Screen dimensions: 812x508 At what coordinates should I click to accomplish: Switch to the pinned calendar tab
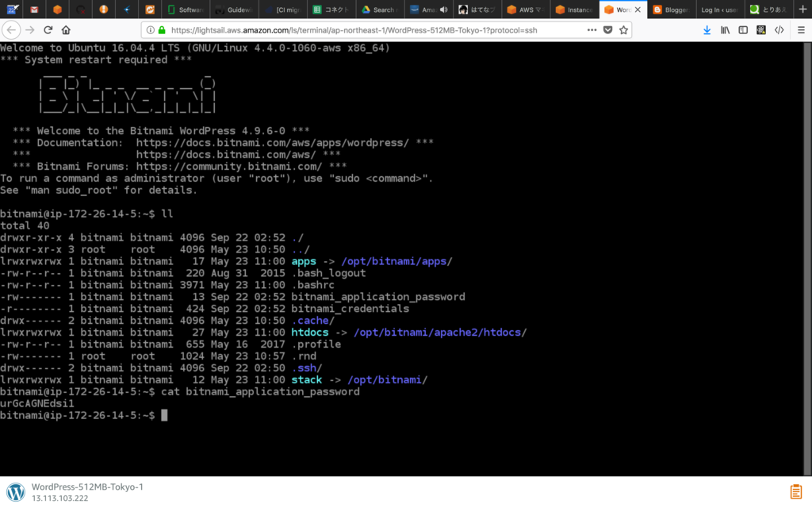pos(12,10)
